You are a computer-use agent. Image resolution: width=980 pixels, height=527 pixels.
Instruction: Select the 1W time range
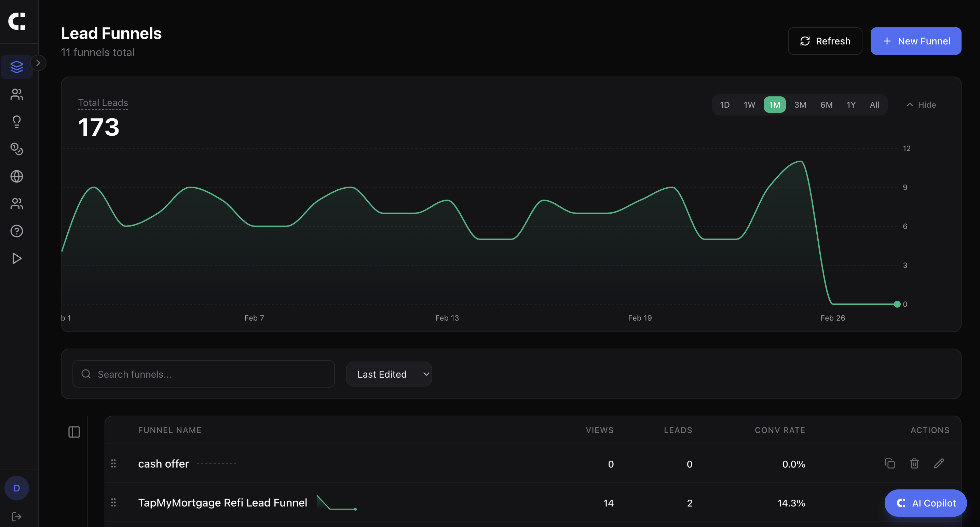click(749, 105)
